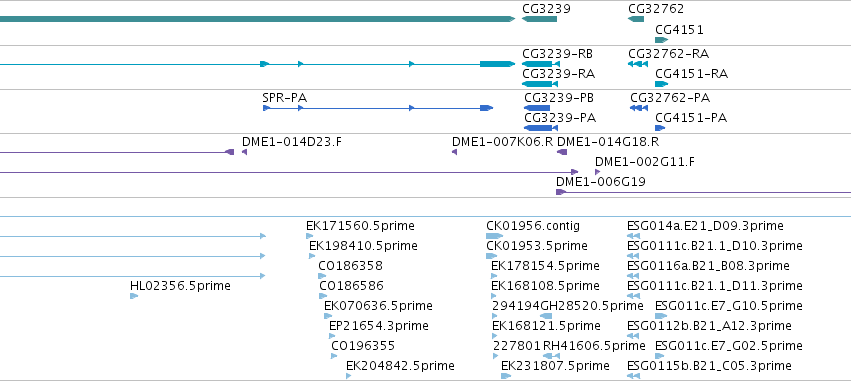The height and width of the screenshot is (381, 851).
Task: Click the RH41606.5prime EST arrows
Action: 551,356
